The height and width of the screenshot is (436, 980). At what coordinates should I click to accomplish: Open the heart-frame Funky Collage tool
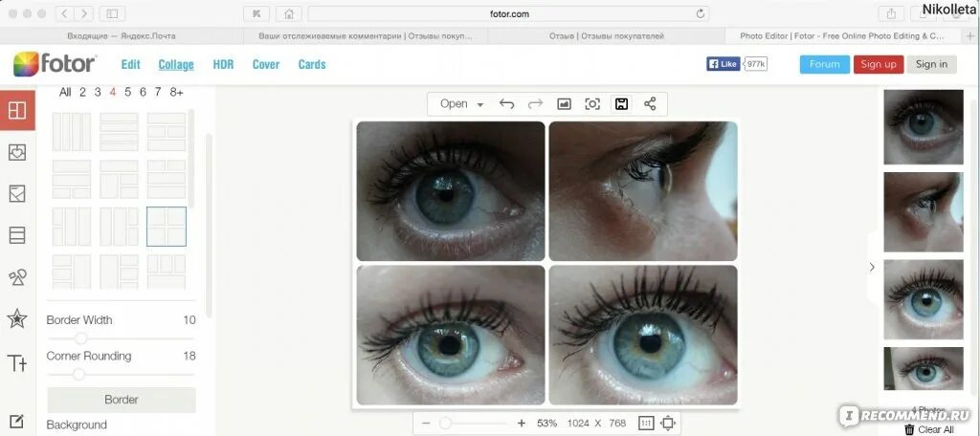coord(17,152)
